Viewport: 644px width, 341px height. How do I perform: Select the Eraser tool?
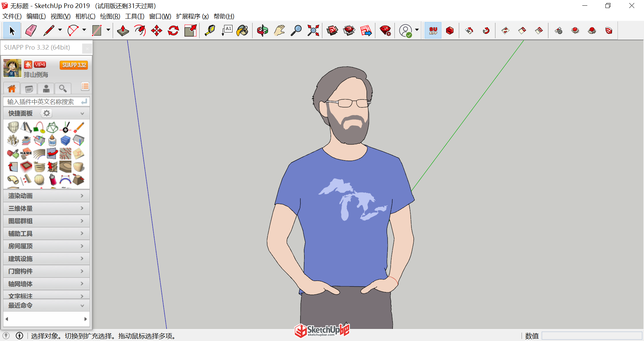tap(31, 31)
